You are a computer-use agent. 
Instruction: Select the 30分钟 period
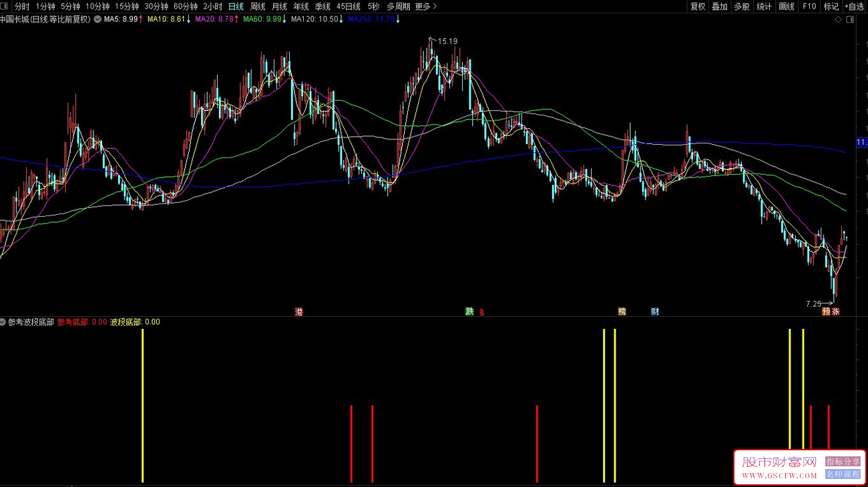pyautogui.click(x=156, y=7)
